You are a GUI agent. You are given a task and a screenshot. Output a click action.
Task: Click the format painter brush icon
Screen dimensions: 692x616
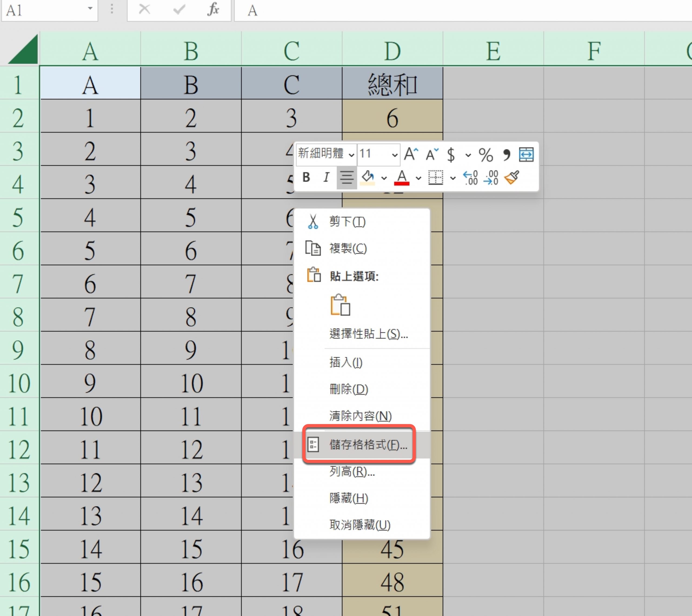(511, 177)
